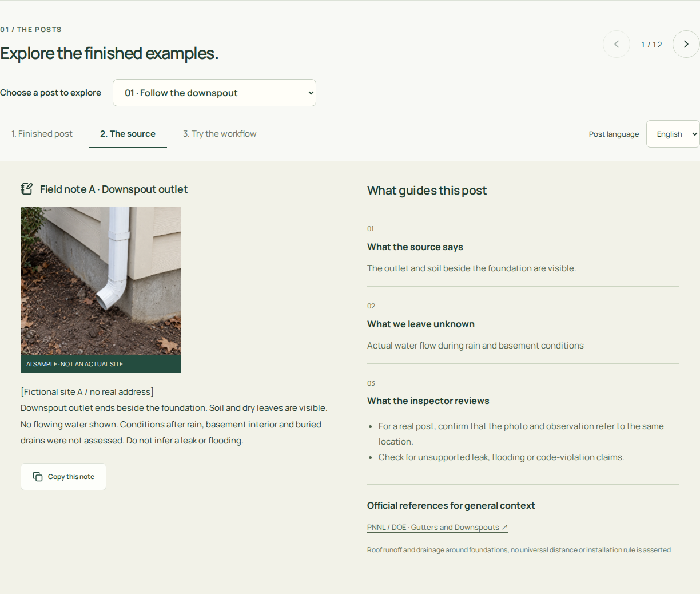Image resolution: width=700 pixels, height=594 pixels.
Task: Click the 'What the inspector reviews' heading
Action: [x=428, y=401]
